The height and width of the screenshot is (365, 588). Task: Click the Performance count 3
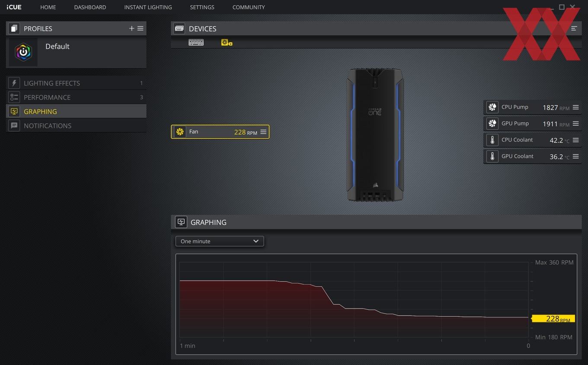click(x=141, y=97)
